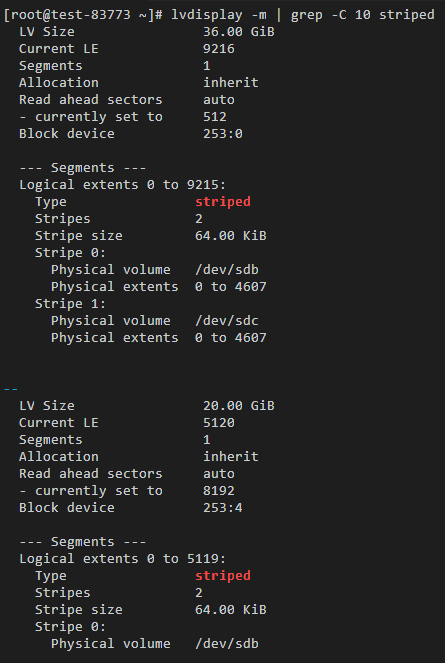Click the 20.00 GiB LV Size value
The height and width of the screenshot is (663, 445).
(239, 405)
